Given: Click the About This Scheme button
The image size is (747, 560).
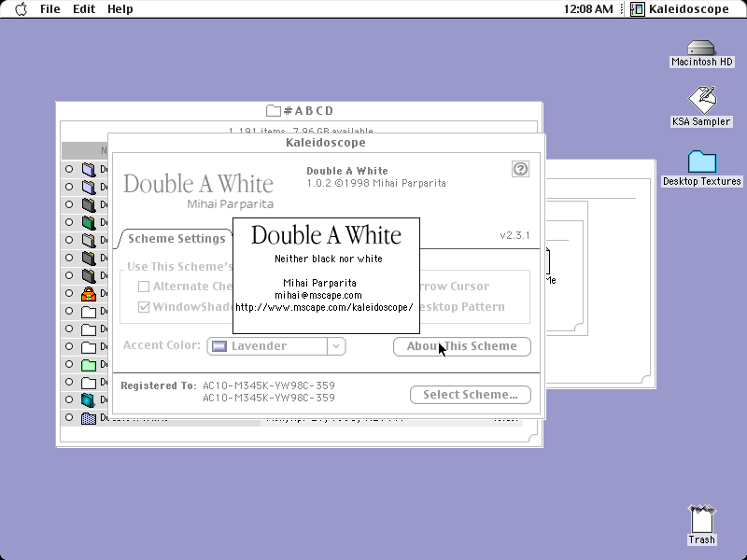Looking at the screenshot, I should [461, 346].
